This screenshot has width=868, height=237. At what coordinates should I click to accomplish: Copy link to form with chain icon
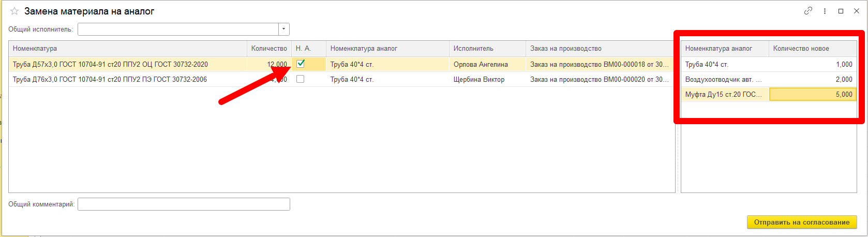coord(808,11)
